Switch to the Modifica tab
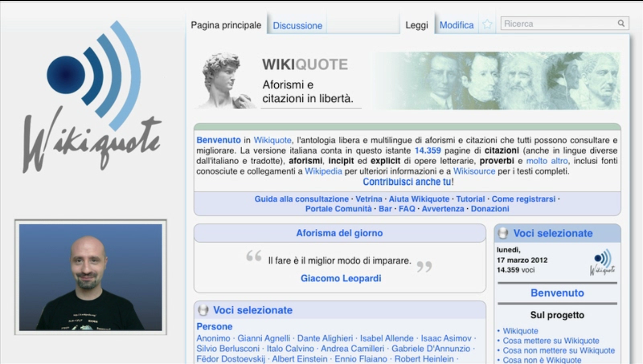The width and height of the screenshot is (643, 364). pos(456,25)
